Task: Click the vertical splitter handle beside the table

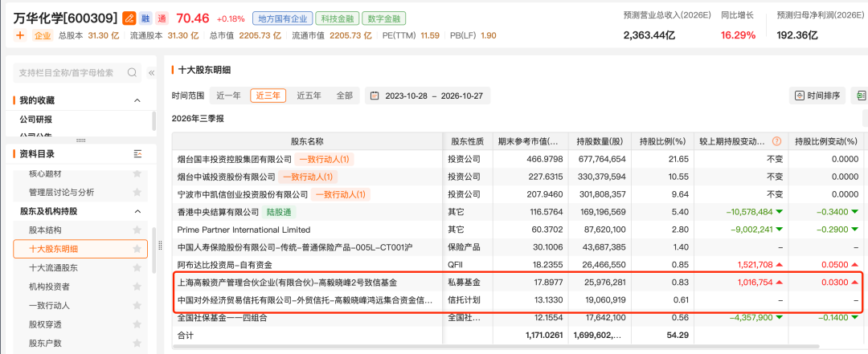Action: (161, 245)
